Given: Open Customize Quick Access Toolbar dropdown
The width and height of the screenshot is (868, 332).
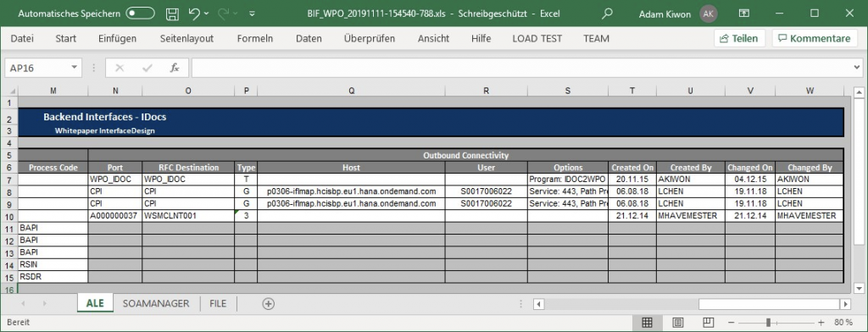Looking at the screenshot, I should point(252,14).
